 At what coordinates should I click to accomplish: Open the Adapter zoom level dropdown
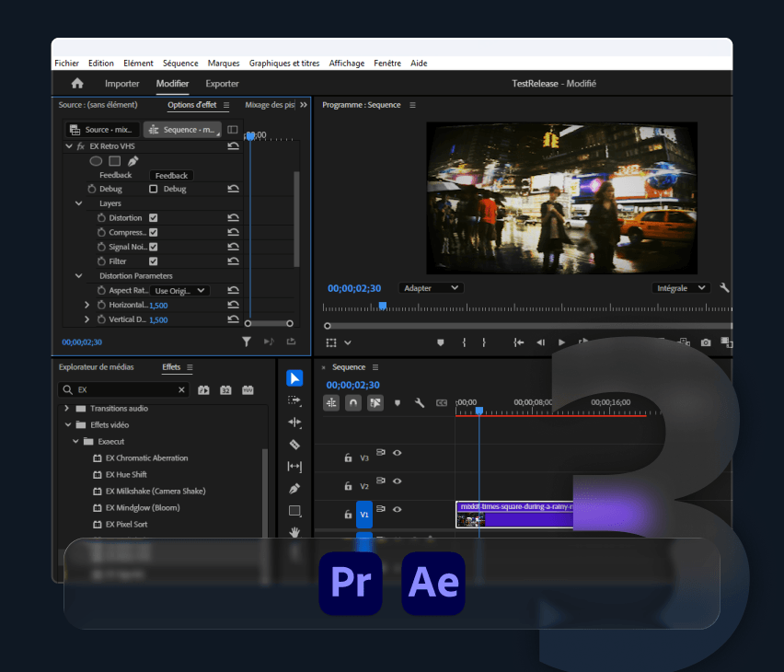click(x=431, y=288)
